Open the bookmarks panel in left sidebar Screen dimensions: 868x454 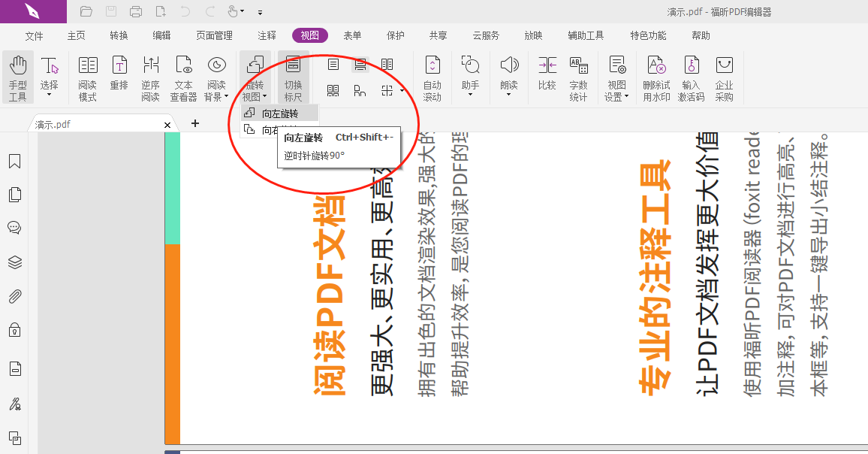click(14, 161)
